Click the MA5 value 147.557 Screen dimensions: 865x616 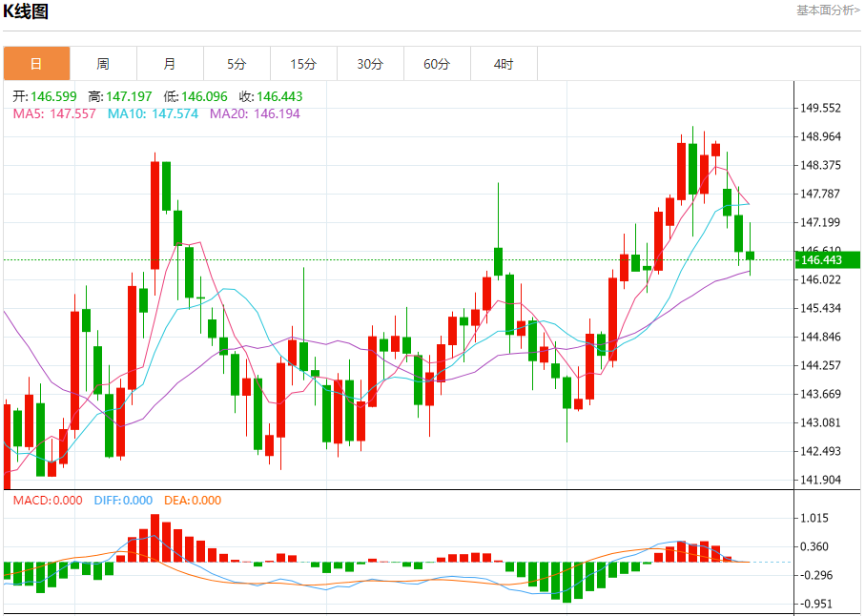coord(72,113)
